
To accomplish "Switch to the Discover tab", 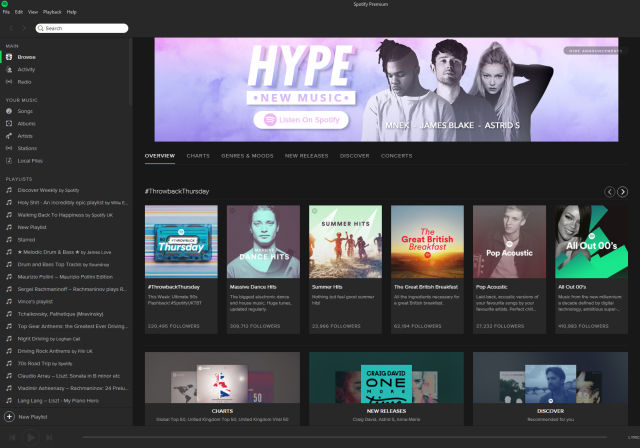I will click(x=355, y=156).
